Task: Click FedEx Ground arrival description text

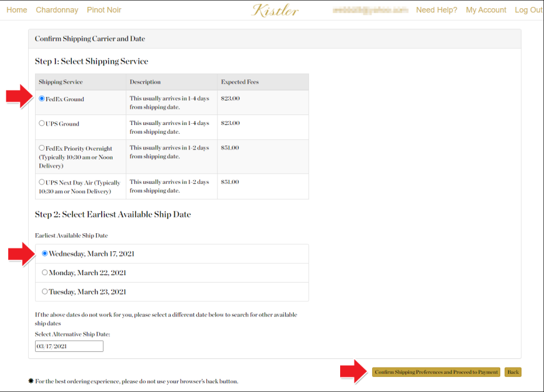Action: pos(169,103)
